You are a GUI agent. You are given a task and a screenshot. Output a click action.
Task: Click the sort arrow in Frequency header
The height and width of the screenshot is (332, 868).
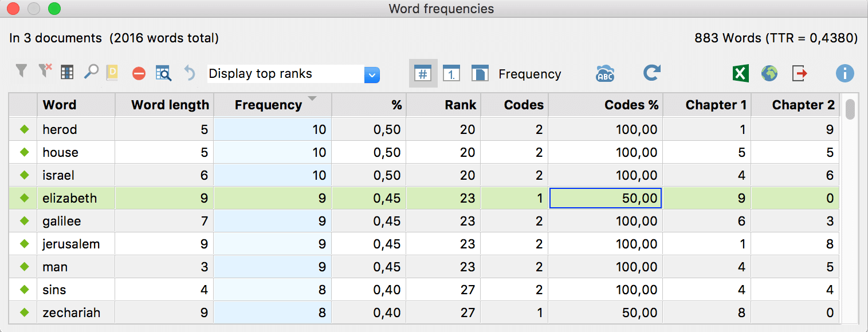[312, 99]
